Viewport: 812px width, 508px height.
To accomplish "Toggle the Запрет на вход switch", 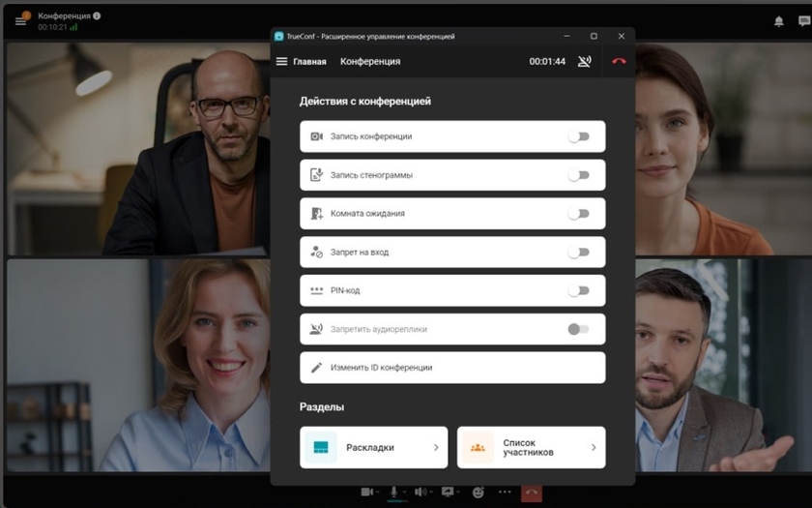I will [x=578, y=253].
